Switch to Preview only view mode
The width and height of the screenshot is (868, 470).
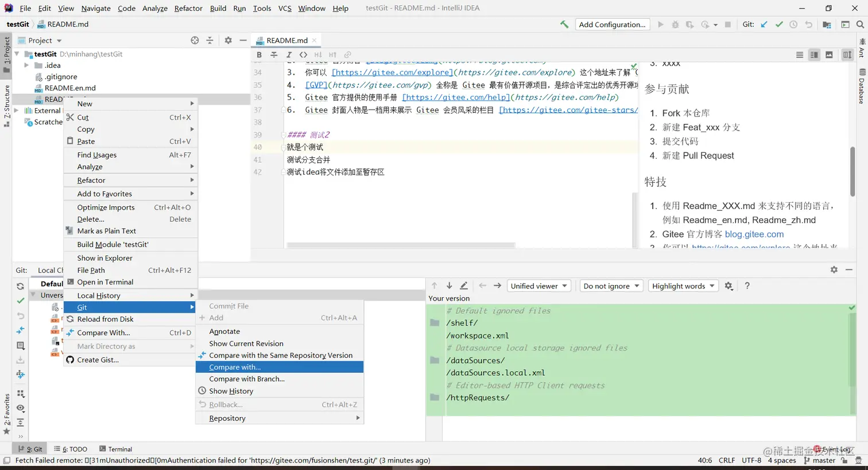(x=829, y=55)
